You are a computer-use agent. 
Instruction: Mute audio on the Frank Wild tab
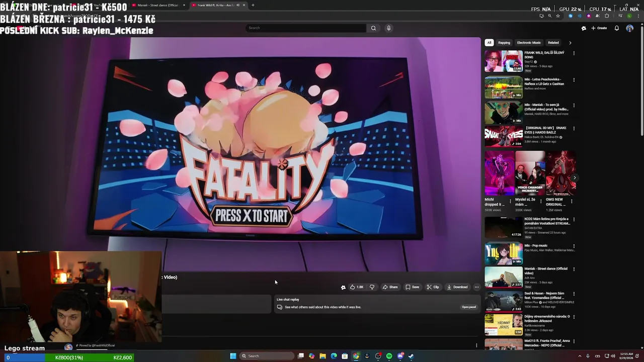click(238, 5)
